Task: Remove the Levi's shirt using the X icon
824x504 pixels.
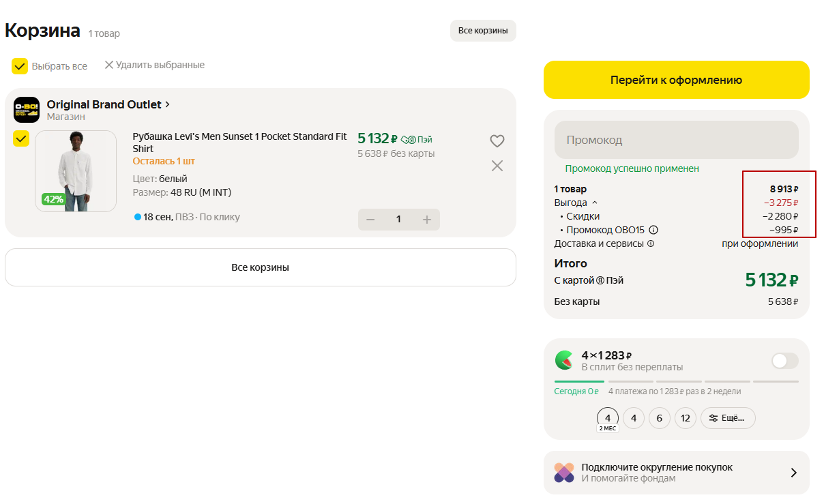Action: (x=497, y=166)
